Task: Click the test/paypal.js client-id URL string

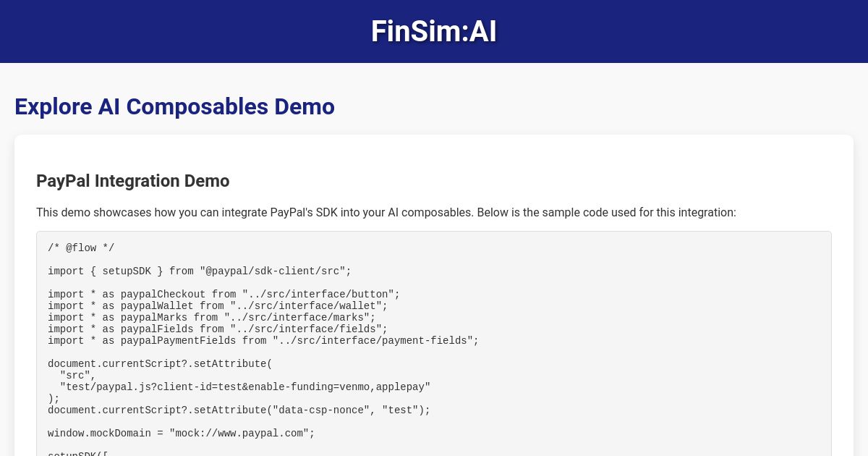Action: (245, 387)
